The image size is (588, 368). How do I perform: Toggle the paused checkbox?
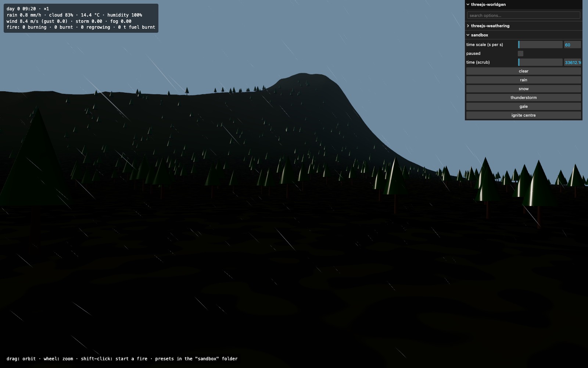[x=520, y=53]
